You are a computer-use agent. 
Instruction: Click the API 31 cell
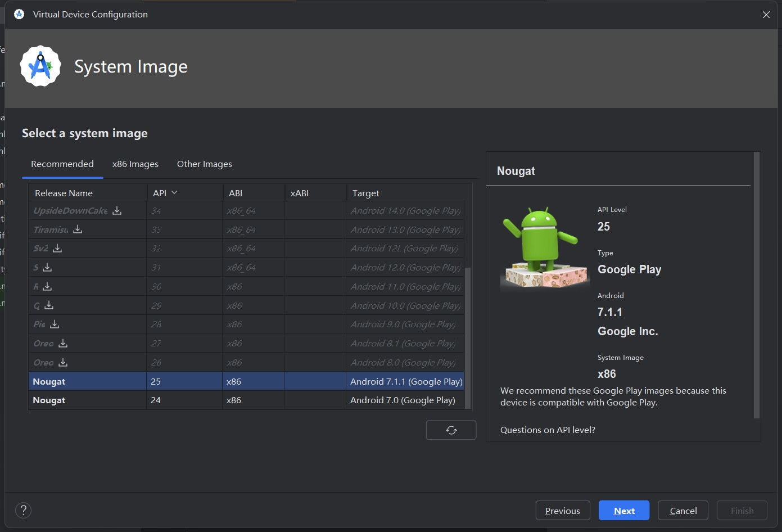click(x=184, y=267)
